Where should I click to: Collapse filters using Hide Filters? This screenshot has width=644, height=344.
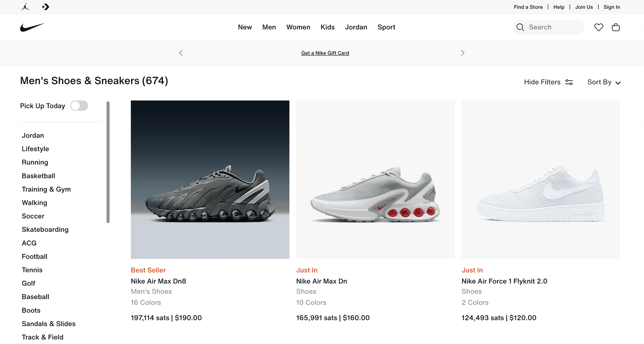click(x=542, y=82)
